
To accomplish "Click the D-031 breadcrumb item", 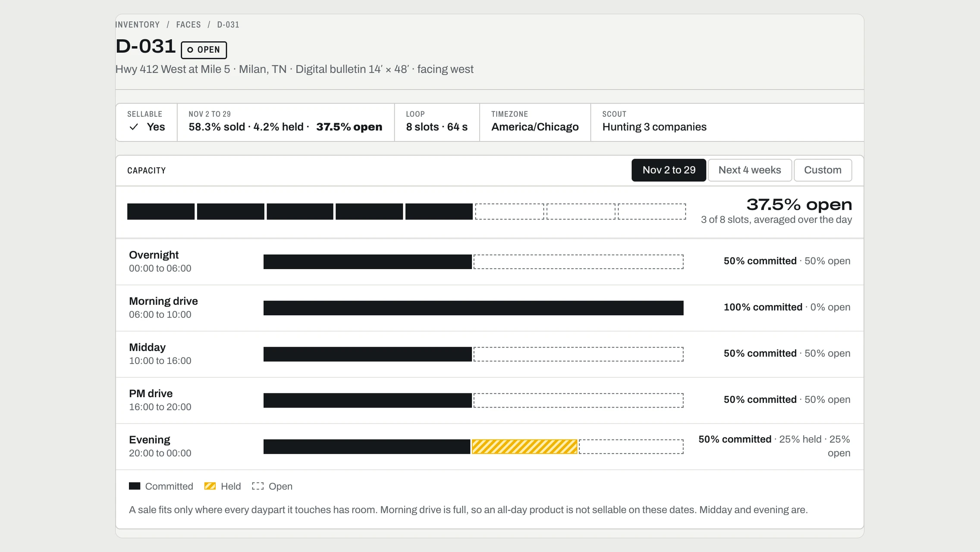I will coord(228,25).
